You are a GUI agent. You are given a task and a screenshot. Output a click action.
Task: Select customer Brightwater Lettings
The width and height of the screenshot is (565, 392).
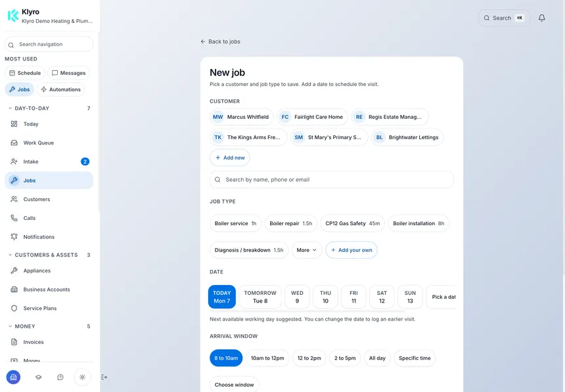(407, 137)
